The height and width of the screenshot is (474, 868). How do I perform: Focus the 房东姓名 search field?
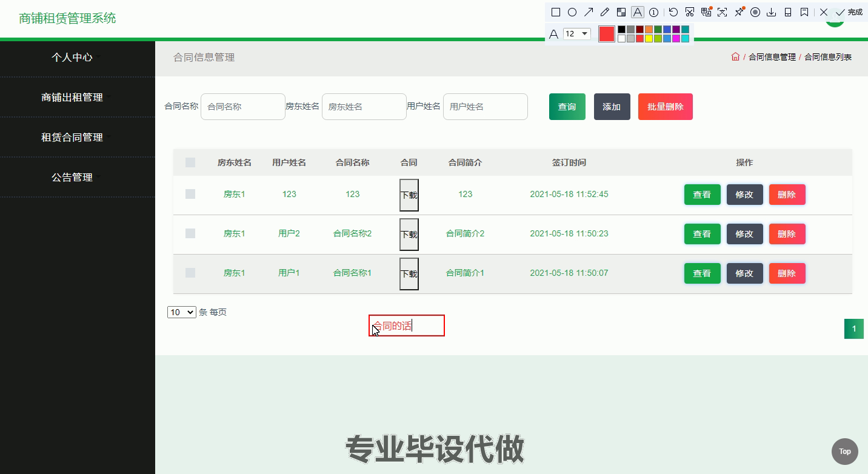(364, 107)
